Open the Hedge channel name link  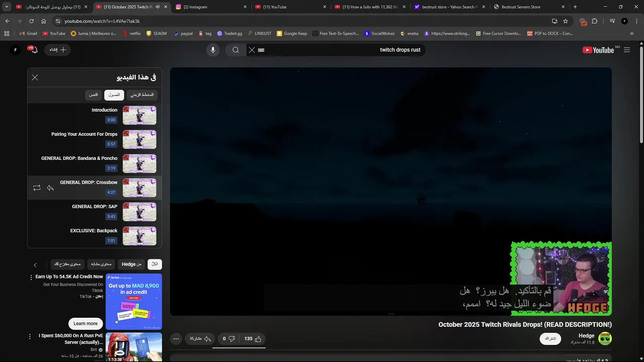[x=586, y=336]
